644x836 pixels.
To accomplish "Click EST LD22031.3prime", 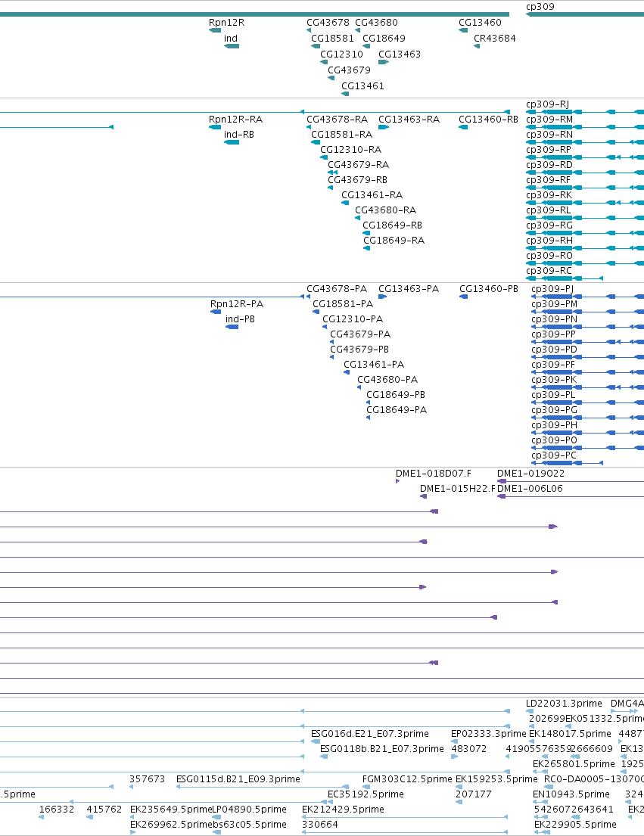I will coord(564,704).
